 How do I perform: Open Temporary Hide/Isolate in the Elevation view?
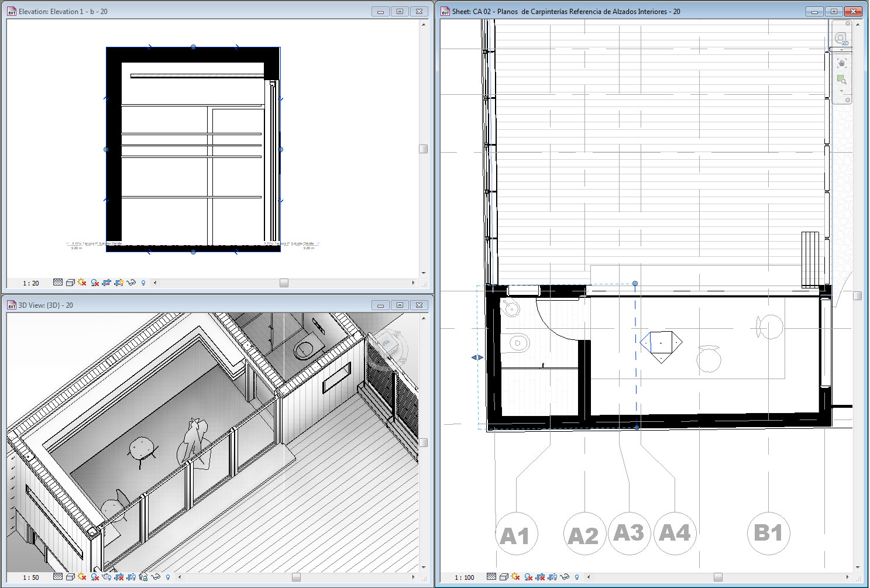pos(131,283)
